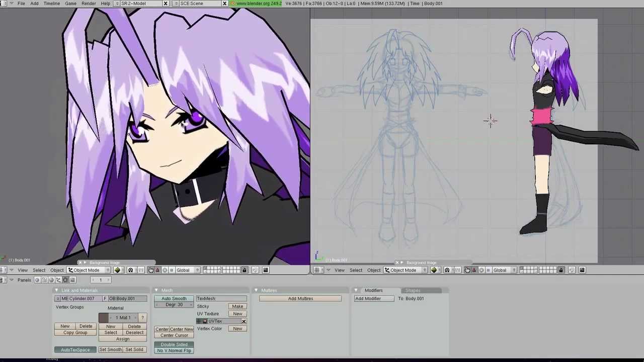Viewport: 644px width, 362px height.
Task: Toggle AutoTexSpace button
Action: coord(75,350)
